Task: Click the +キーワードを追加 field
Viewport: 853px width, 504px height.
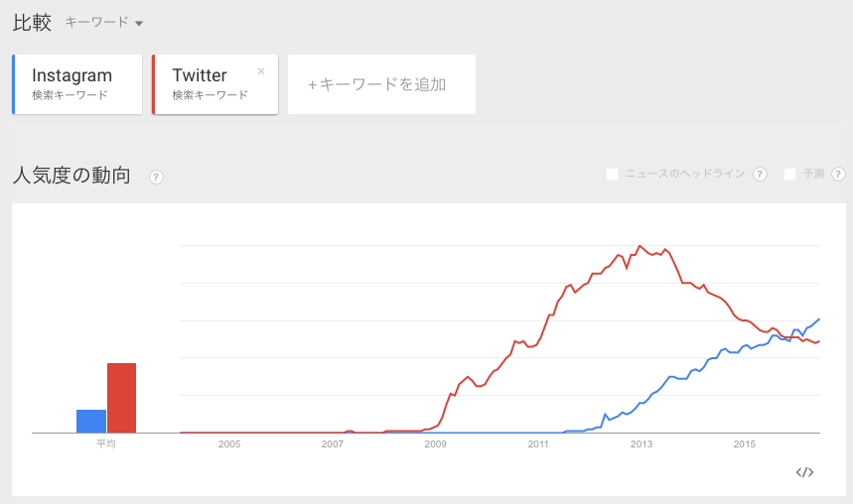Action: click(381, 84)
